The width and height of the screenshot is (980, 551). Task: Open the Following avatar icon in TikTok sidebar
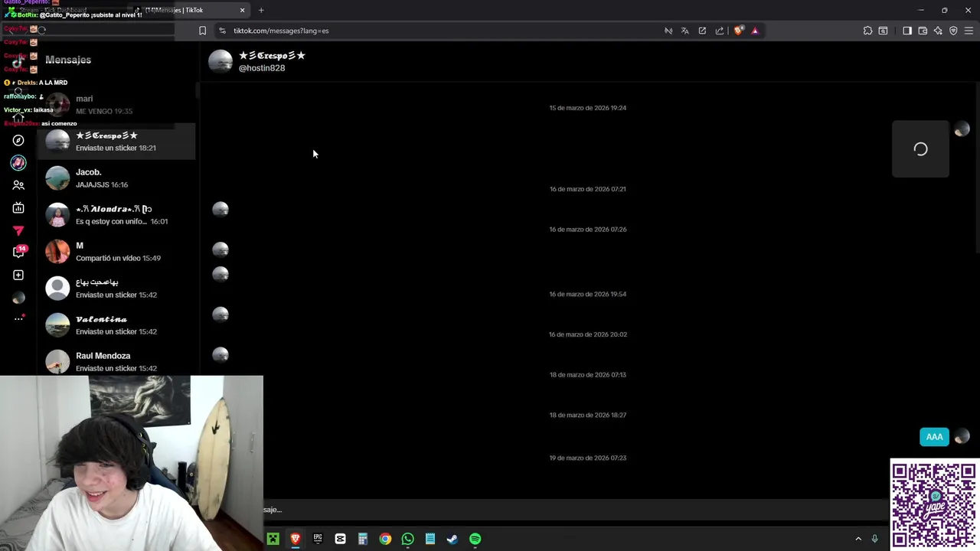18,162
